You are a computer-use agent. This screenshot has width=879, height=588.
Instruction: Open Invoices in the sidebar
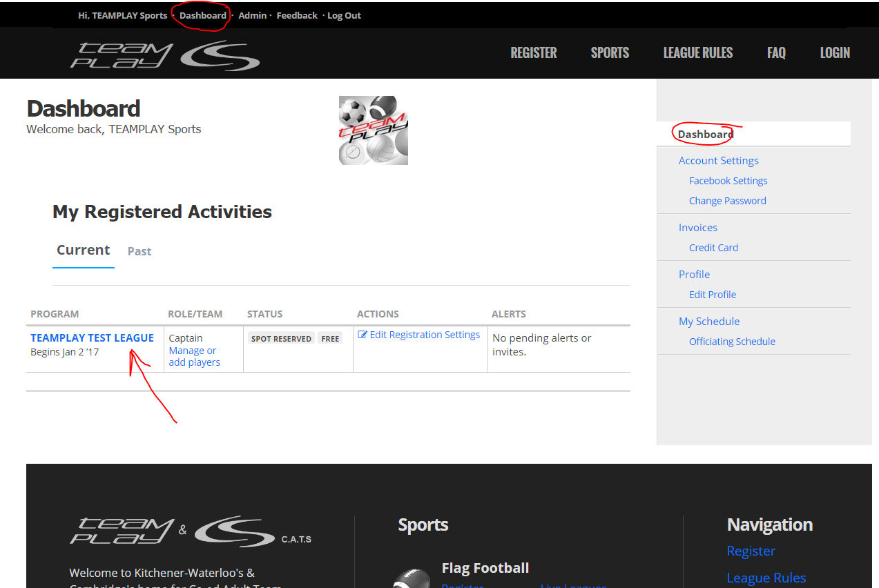coord(698,228)
